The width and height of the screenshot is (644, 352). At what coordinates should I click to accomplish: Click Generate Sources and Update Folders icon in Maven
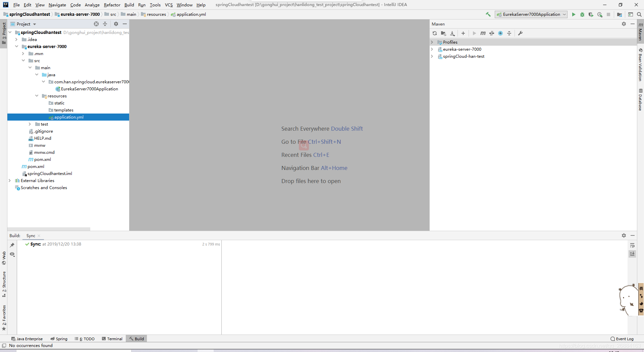tap(443, 33)
